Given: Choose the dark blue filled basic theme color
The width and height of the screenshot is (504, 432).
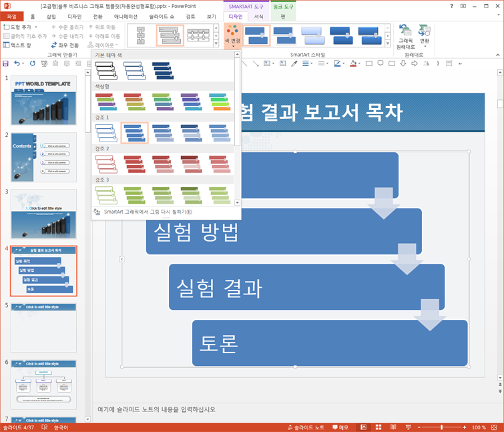Looking at the screenshot, I should [163, 71].
